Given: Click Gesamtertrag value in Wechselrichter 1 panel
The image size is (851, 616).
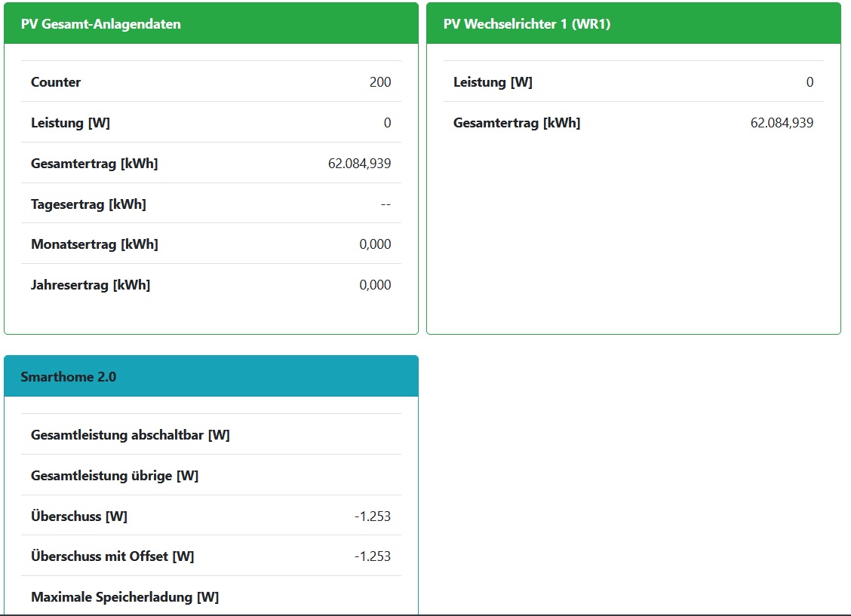Looking at the screenshot, I should point(782,123).
